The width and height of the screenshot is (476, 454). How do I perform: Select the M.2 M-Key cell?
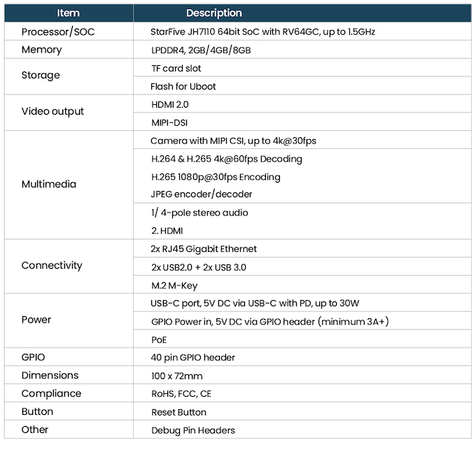[174, 285]
